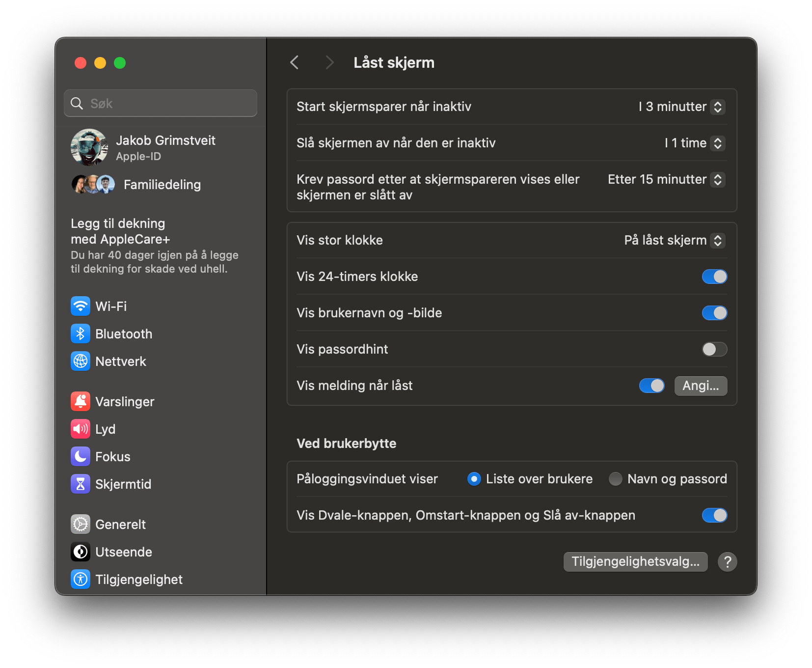Viewport: 812px width, 668px height.
Task: Open Fokus settings
Action: 113,456
